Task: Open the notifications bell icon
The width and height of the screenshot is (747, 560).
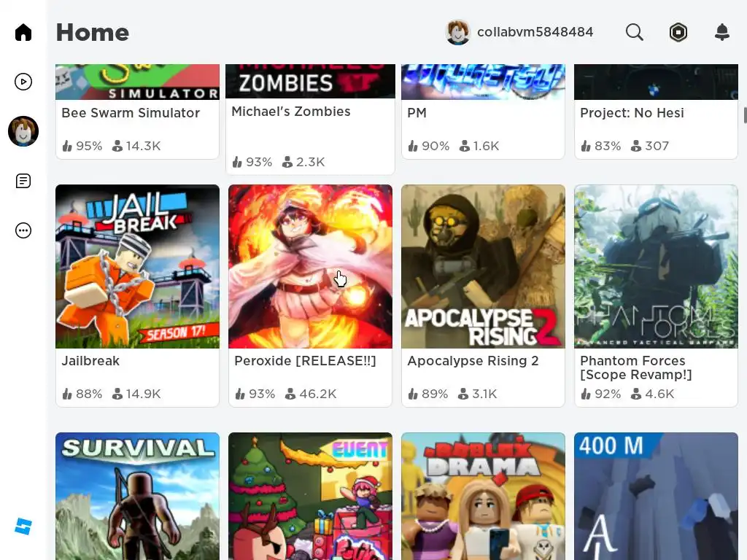Action: [722, 32]
